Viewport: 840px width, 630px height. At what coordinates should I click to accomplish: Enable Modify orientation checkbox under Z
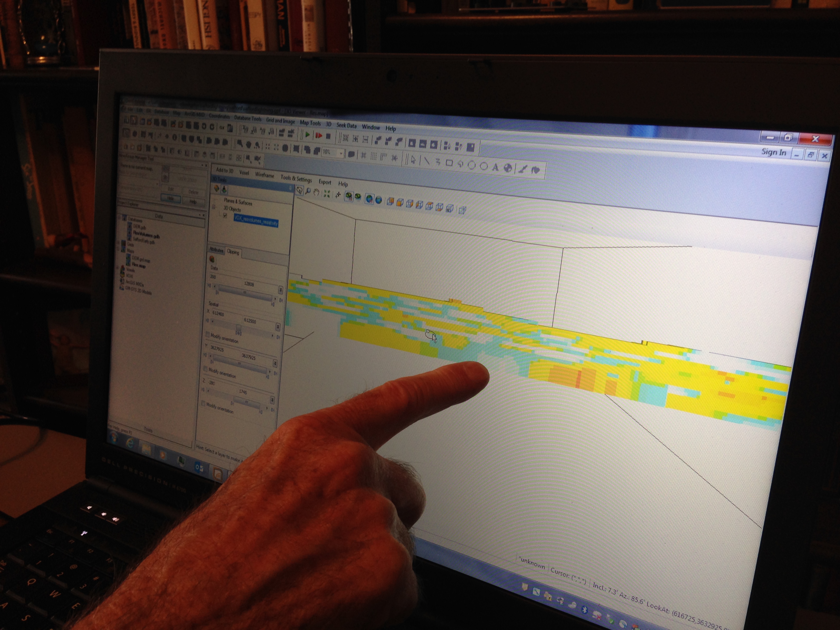[x=203, y=403]
